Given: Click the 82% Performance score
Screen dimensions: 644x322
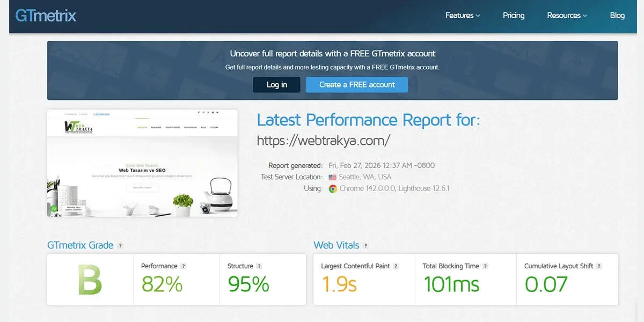Looking at the screenshot, I should click(x=162, y=284).
